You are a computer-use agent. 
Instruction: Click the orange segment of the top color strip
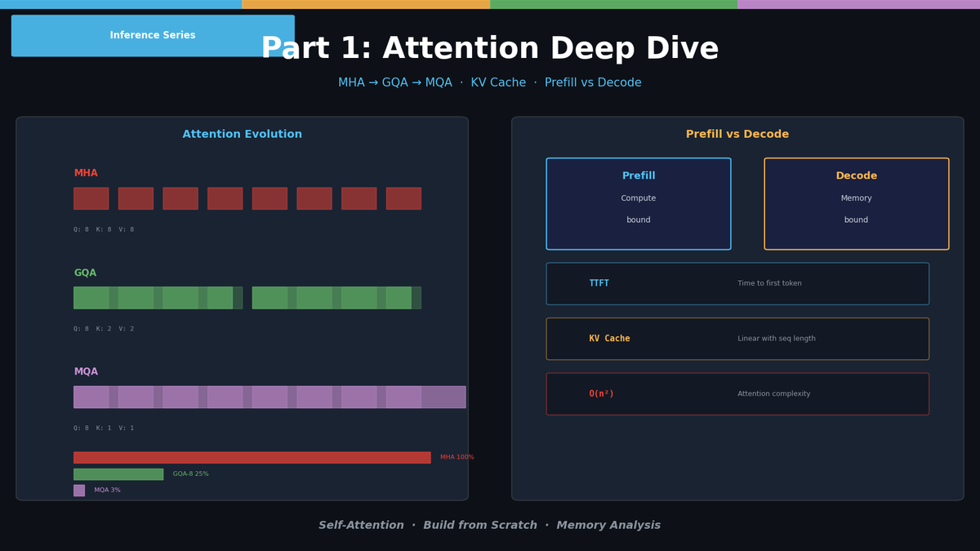(x=366, y=4)
